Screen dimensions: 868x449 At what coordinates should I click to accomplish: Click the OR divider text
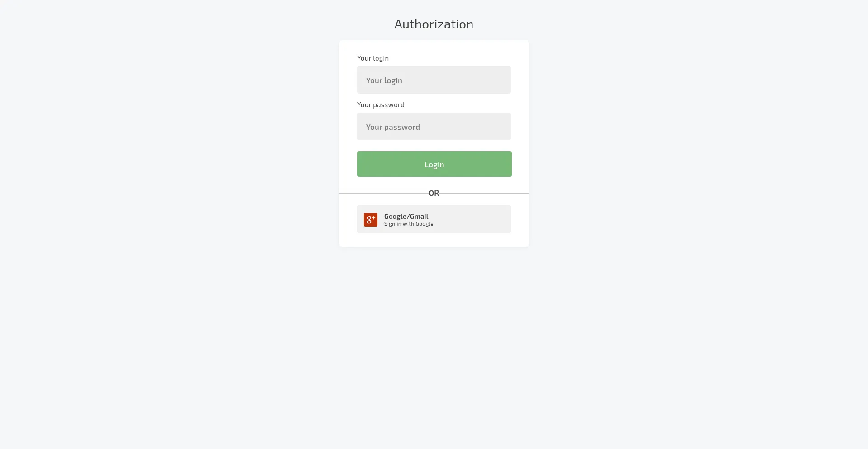coord(434,193)
